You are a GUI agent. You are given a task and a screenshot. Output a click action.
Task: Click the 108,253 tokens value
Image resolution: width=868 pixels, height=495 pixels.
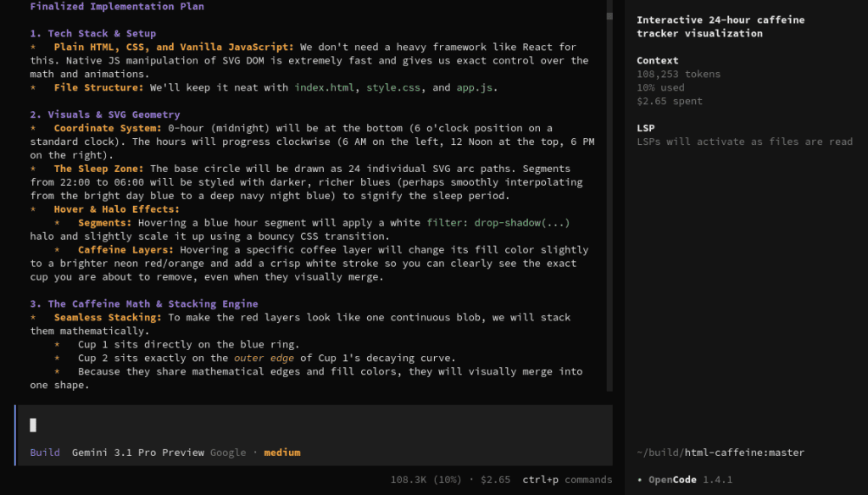[x=678, y=74]
